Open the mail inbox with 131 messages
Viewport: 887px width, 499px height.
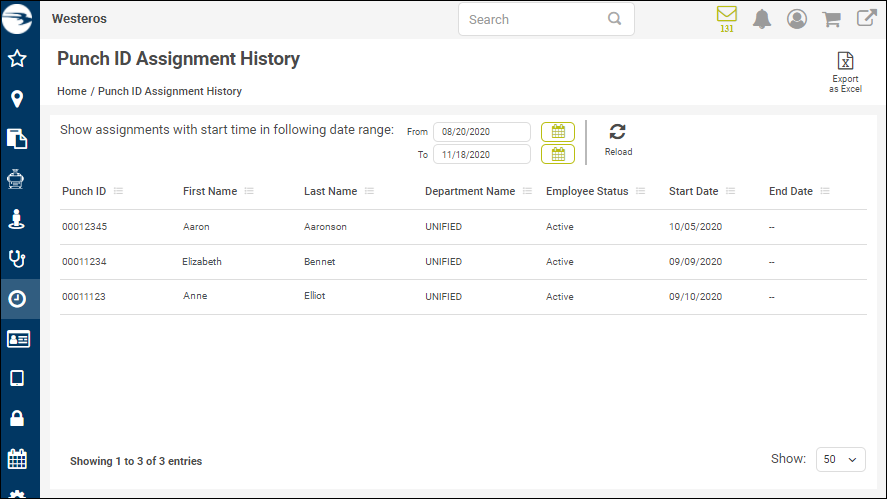coord(727,19)
